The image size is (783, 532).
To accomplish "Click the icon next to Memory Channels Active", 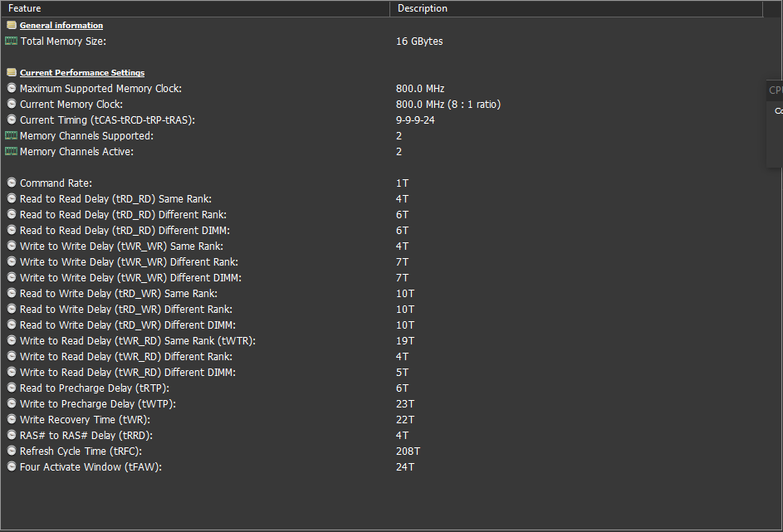I will [x=11, y=152].
